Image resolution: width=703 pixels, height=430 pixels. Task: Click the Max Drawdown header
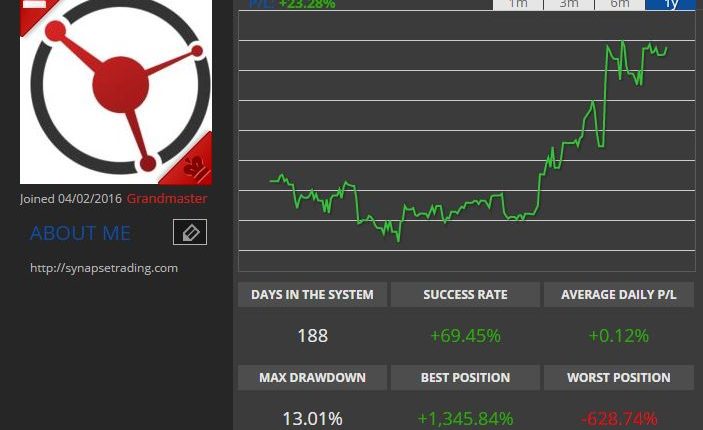coord(312,378)
